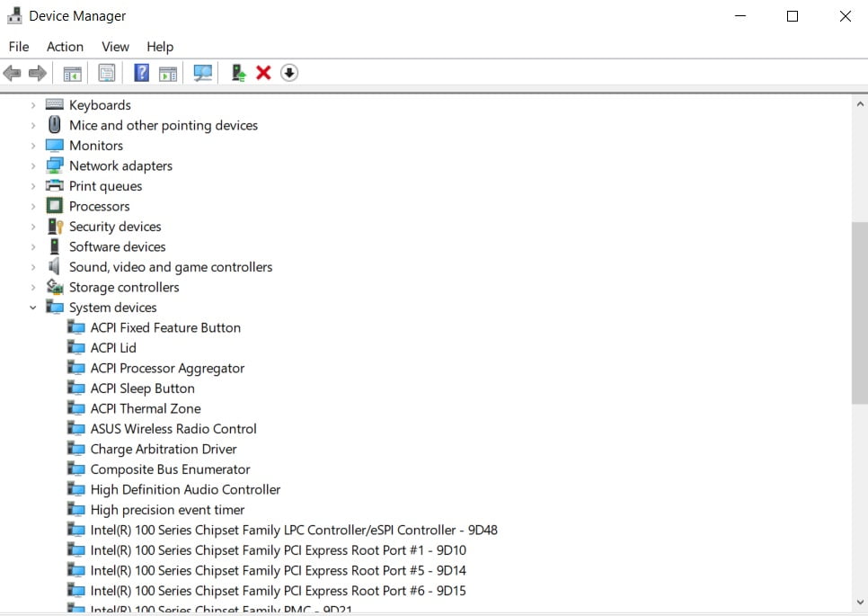Click Scan for hardware changes icon
The image size is (868, 616).
[203, 73]
